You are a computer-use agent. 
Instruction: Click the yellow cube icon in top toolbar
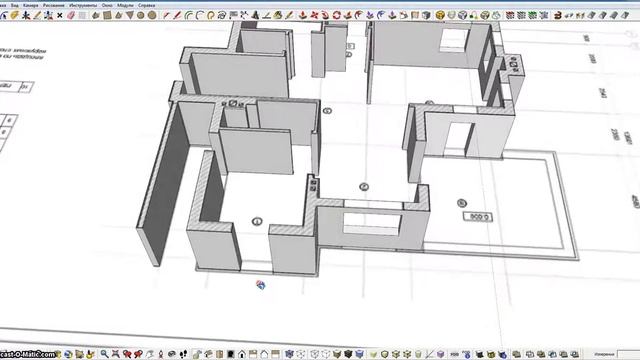[440, 15]
